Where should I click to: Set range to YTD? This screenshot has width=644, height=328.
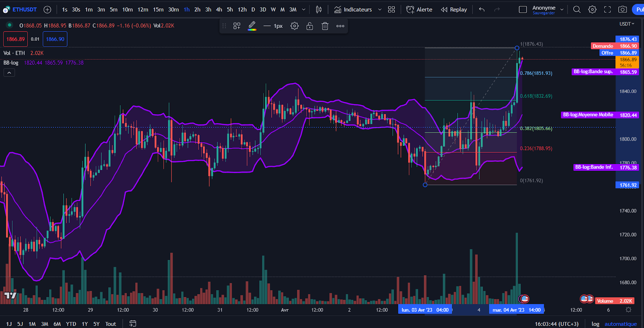71,324
